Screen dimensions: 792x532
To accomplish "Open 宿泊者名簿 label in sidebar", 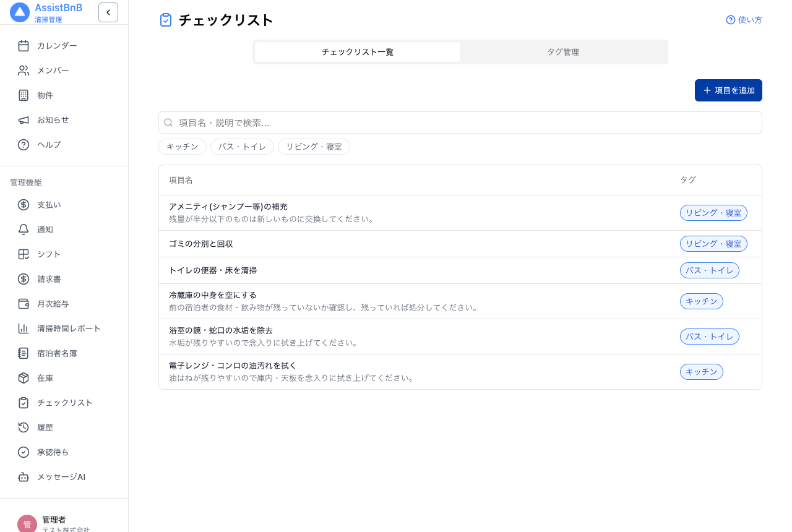I will (57, 353).
